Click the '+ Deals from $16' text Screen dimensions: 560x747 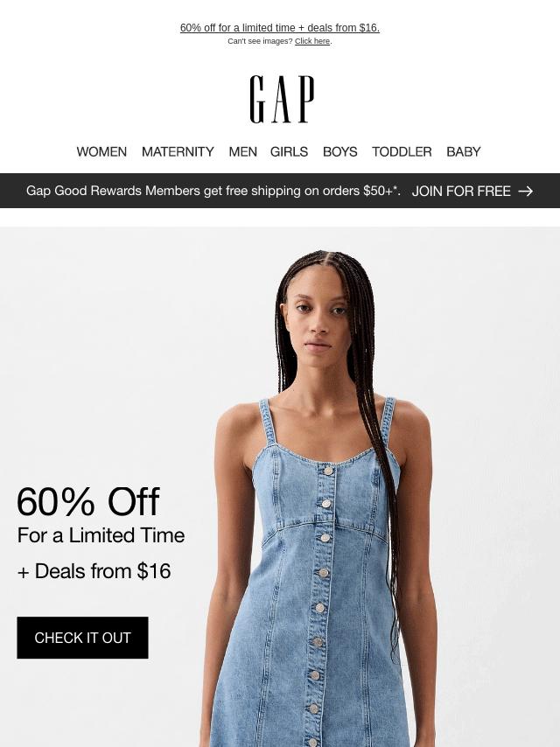point(94,571)
